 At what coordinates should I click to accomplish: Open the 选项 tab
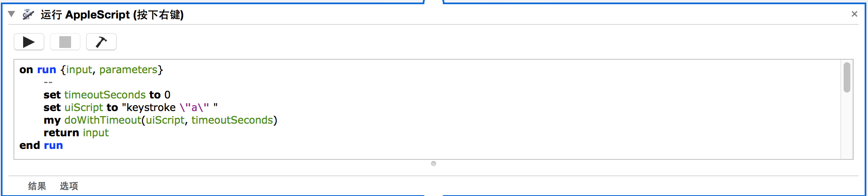[69, 186]
